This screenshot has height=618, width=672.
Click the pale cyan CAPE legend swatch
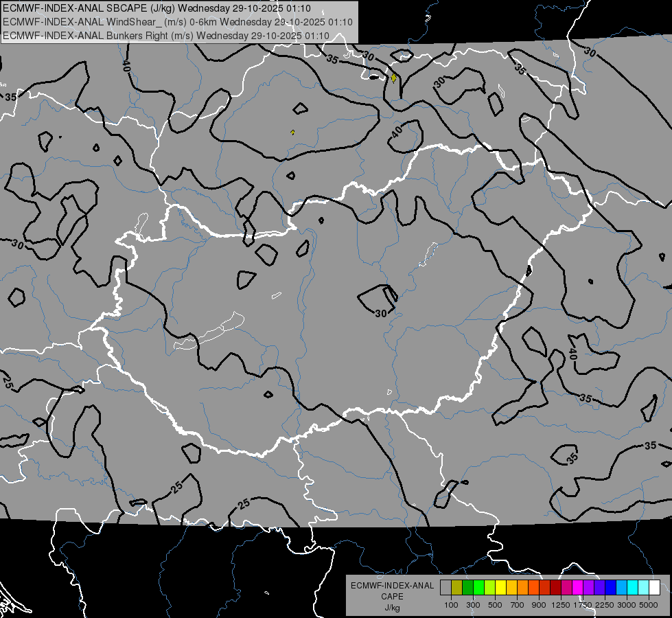click(644, 588)
